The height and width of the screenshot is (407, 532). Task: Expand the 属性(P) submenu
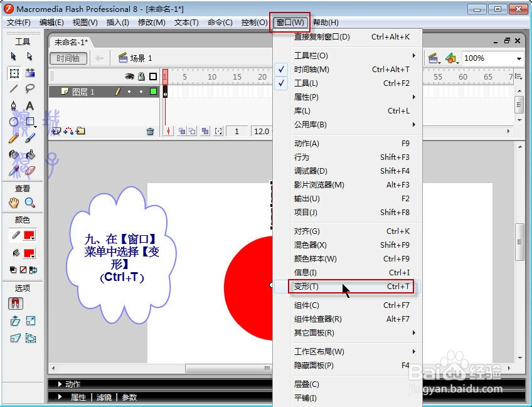pyautogui.click(x=348, y=97)
